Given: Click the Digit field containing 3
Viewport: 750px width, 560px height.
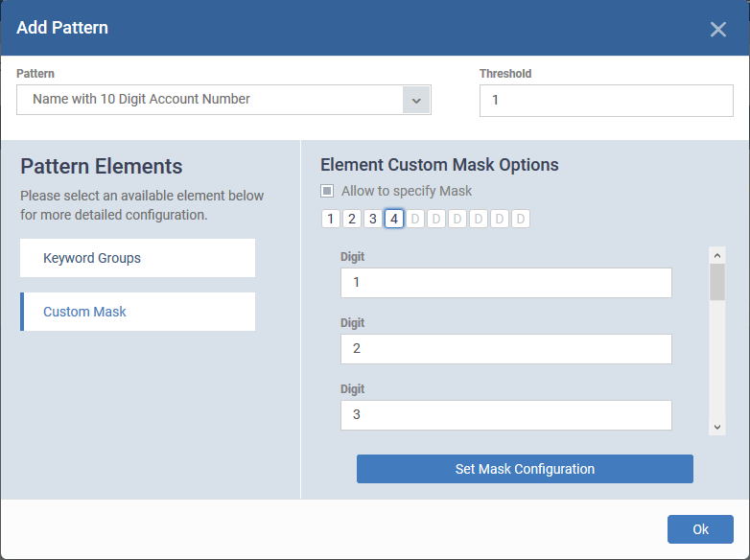Looking at the screenshot, I should coord(506,415).
